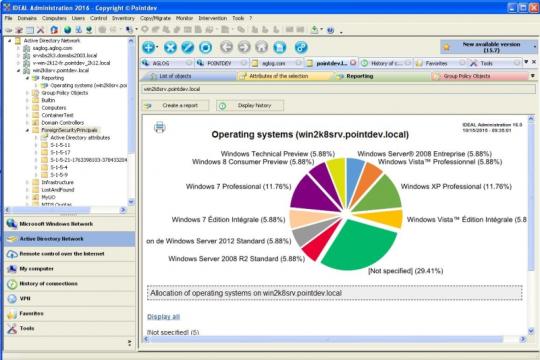Collapse the Reporting tree node

(x=27, y=78)
